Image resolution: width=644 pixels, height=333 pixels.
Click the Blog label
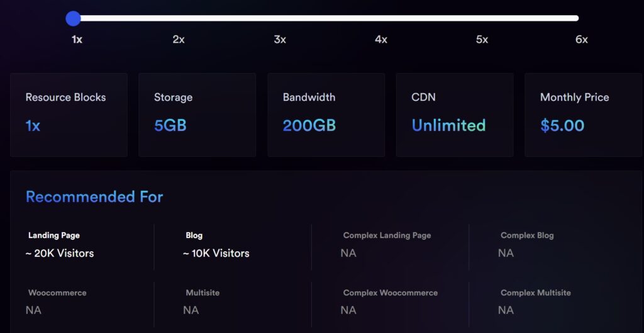pos(194,235)
